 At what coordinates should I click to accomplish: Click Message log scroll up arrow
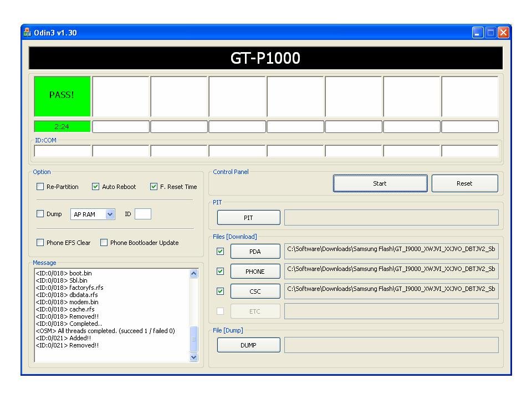tap(194, 273)
